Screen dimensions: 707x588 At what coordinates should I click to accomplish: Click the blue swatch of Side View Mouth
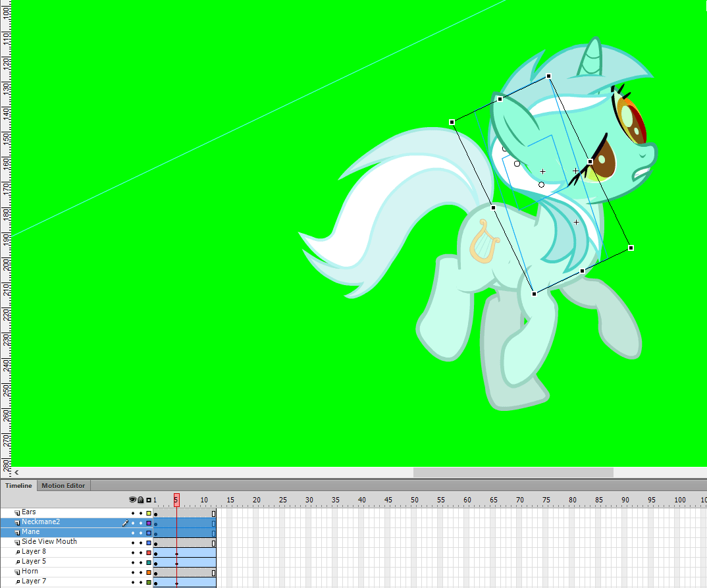tap(149, 543)
